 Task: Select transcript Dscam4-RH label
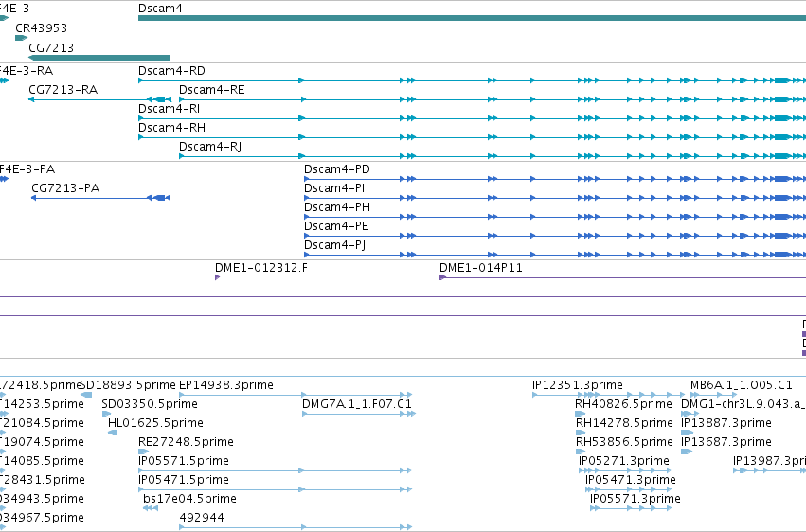click(x=171, y=128)
